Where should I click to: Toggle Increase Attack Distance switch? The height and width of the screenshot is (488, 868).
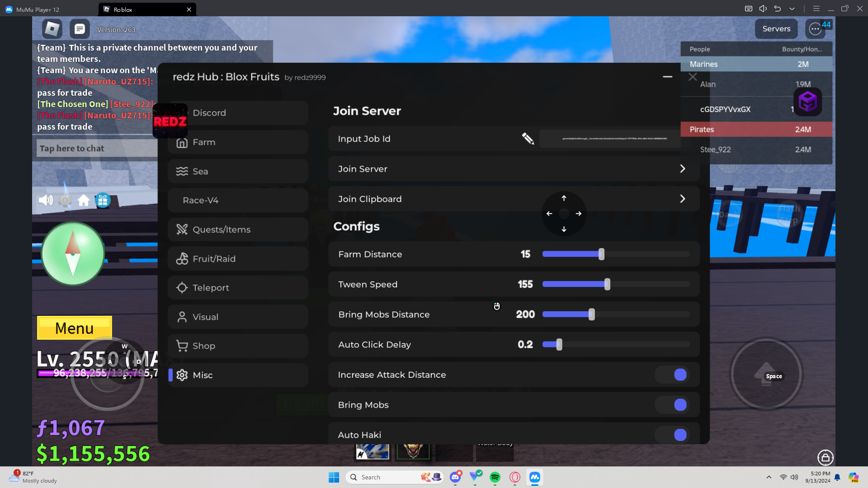coord(672,375)
